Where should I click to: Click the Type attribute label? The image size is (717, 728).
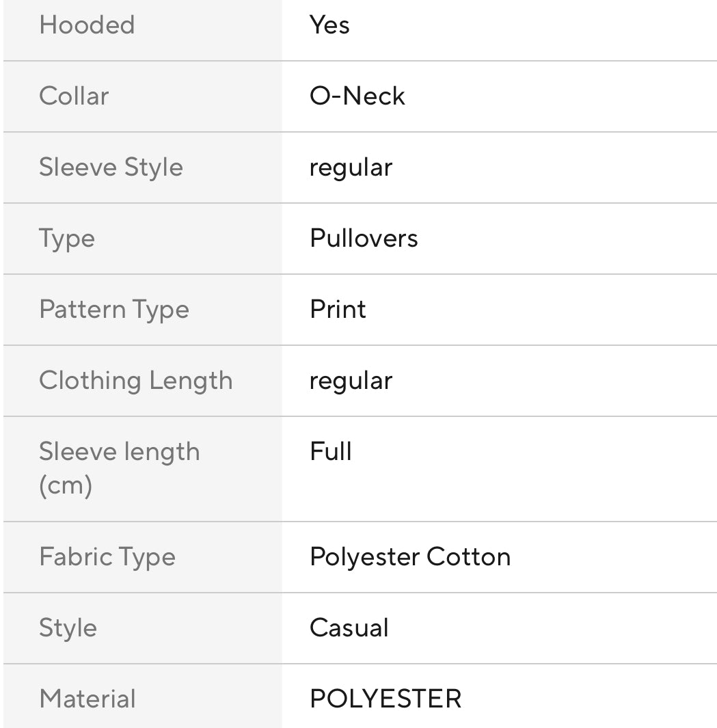click(x=67, y=239)
